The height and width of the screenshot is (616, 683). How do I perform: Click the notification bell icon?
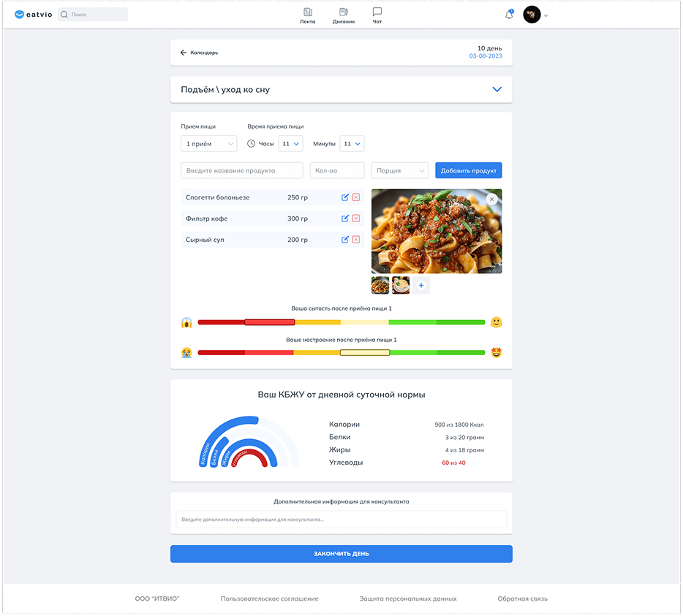[x=509, y=15]
